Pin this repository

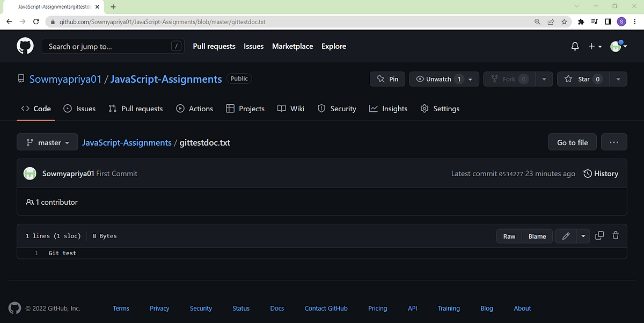tap(387, 78)
